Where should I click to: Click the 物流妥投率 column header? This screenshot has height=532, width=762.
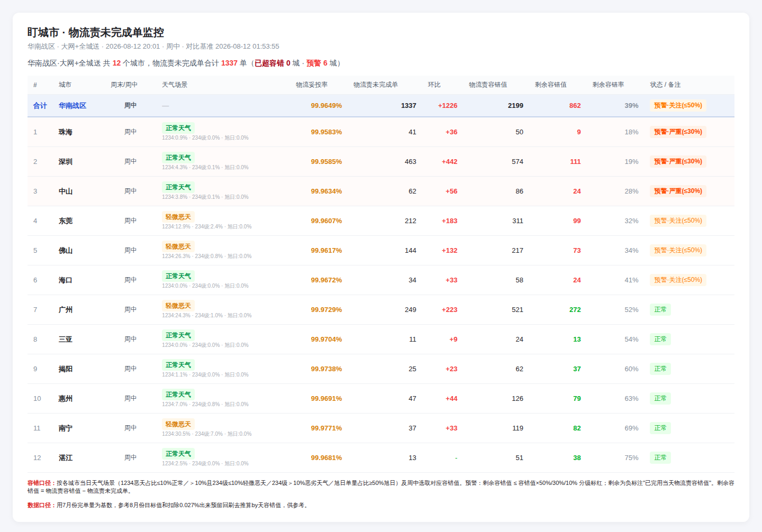[312, 85]
